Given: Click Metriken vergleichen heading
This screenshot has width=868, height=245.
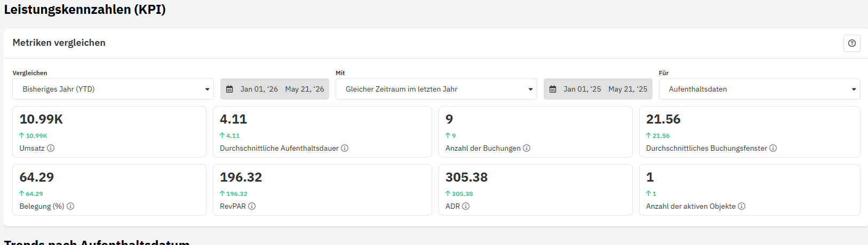Looking at the screenshot, I should point(59,43).
